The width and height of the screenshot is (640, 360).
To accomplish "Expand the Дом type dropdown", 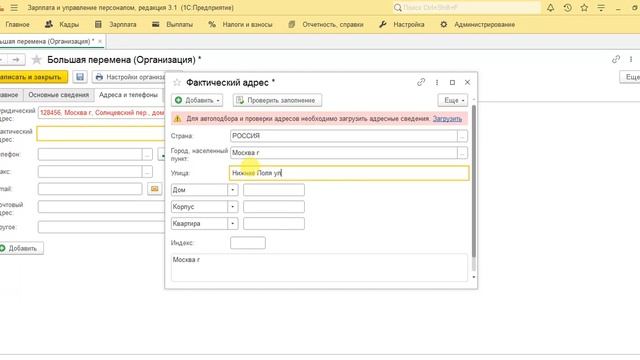I will pos(232,190).
